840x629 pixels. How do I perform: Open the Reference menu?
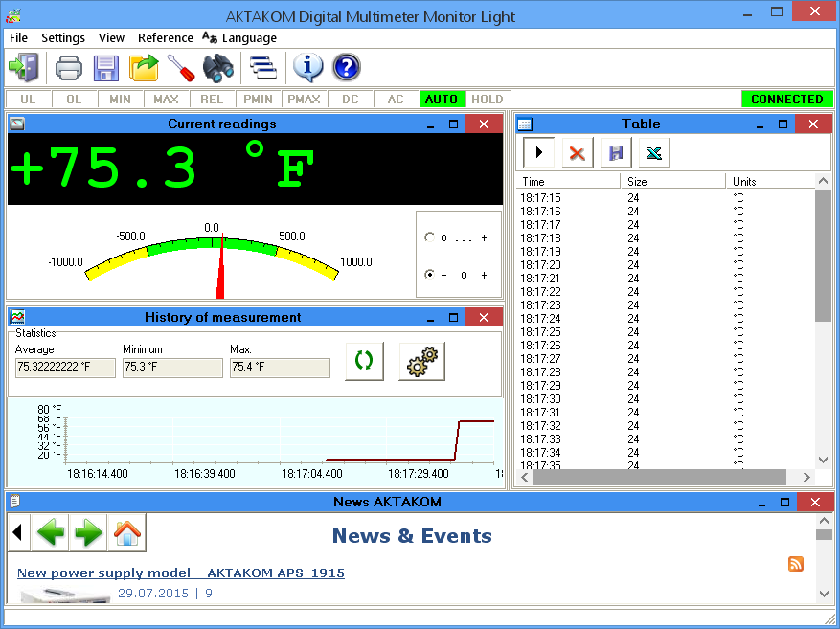point(166,38)
